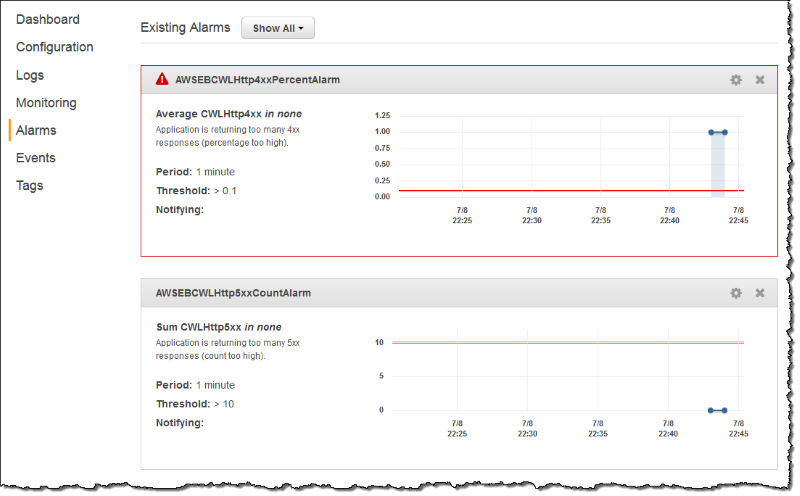
Task: Open the Configuration page
Action: [54, 47]
